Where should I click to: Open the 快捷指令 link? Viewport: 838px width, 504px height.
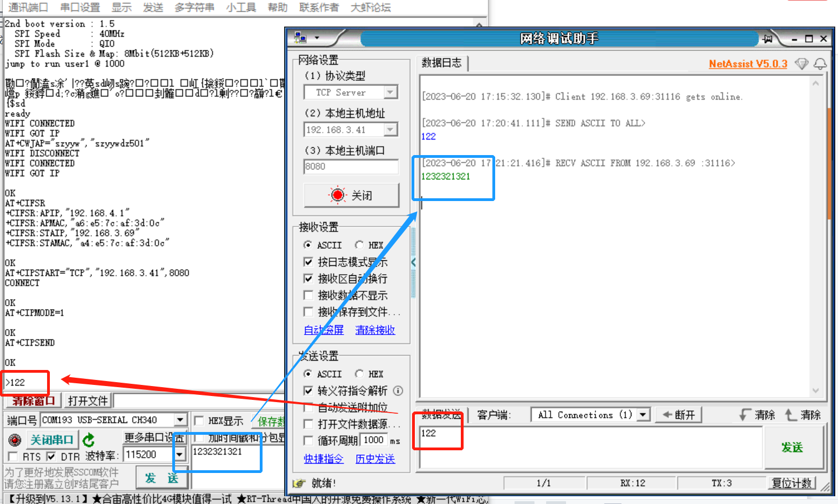coord(323,459)
